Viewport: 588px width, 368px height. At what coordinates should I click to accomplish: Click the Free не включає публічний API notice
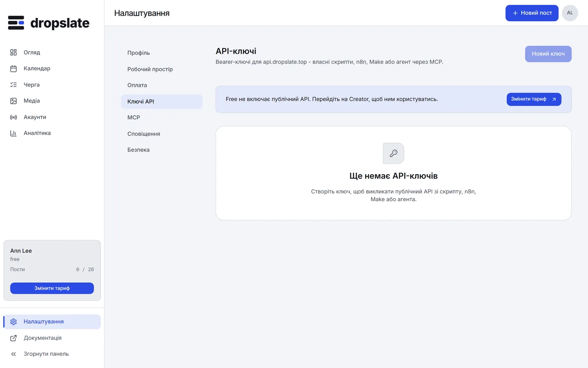tap(332, 99)
